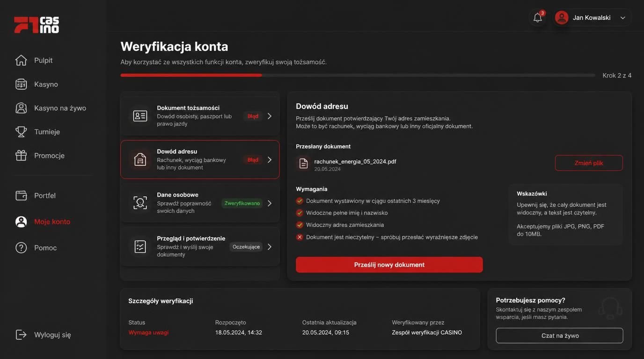Click the Promocje gift icon
644x359 pixels.
21,156
